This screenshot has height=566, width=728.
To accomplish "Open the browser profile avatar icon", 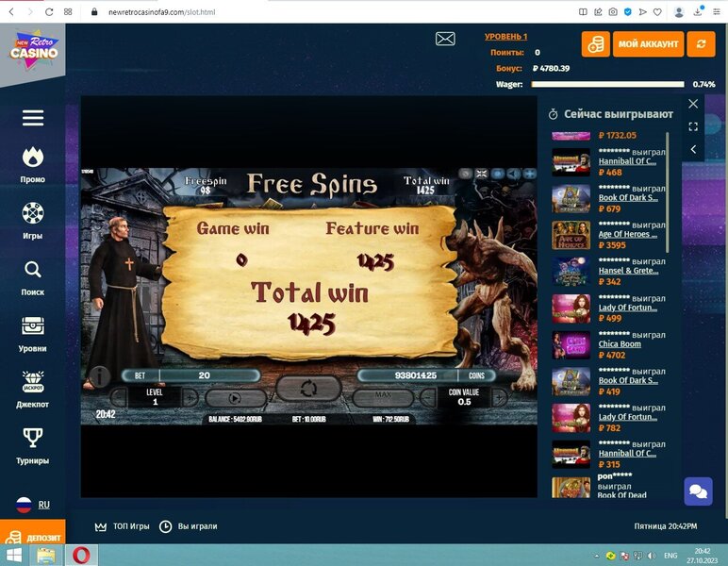I will [x=679, y=12].
